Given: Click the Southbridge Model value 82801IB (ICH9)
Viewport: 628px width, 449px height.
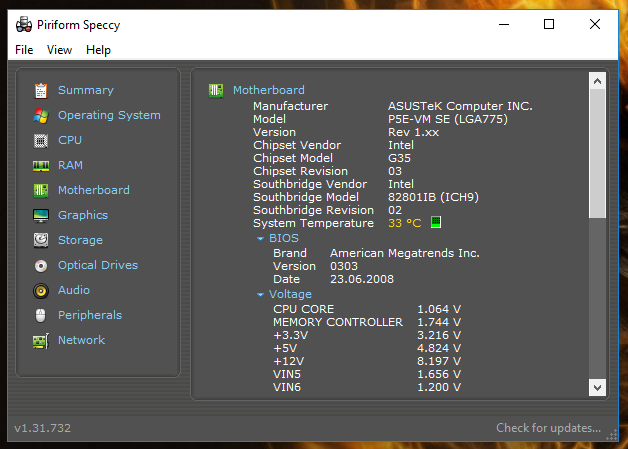Looking at the screenshot, I should click(433, 197).
